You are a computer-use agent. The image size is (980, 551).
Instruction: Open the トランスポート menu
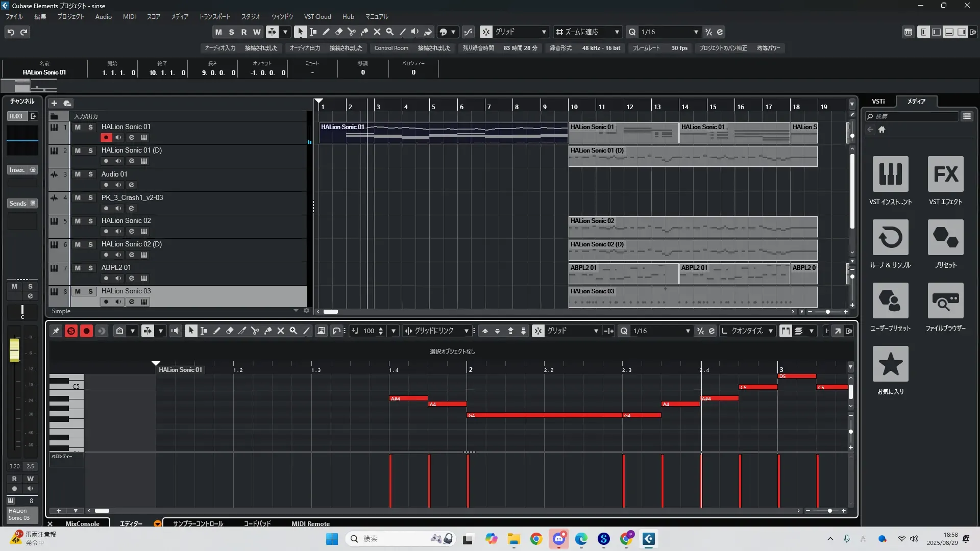click(214, 16)
